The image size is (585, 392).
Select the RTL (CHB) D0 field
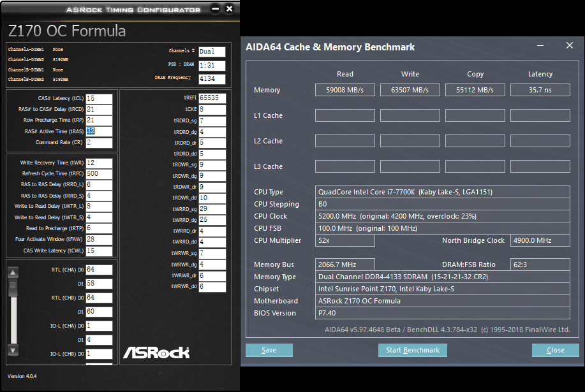click(x=99, y=298)
